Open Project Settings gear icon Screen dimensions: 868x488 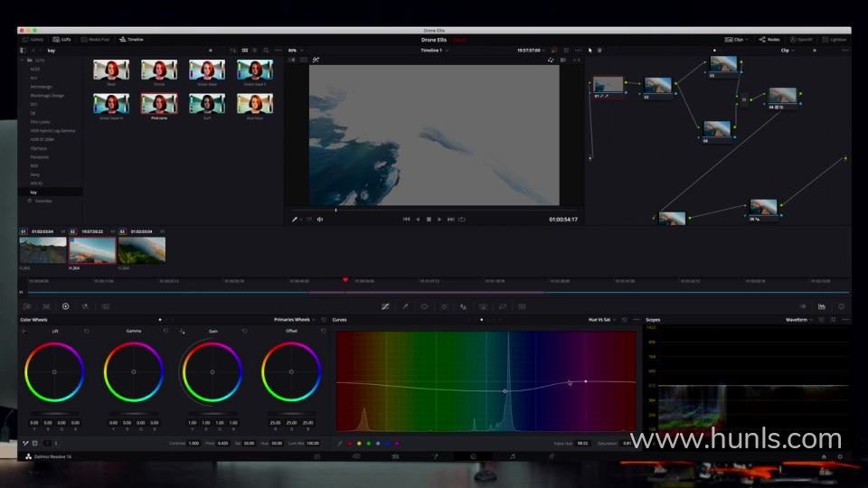point(840,457)
